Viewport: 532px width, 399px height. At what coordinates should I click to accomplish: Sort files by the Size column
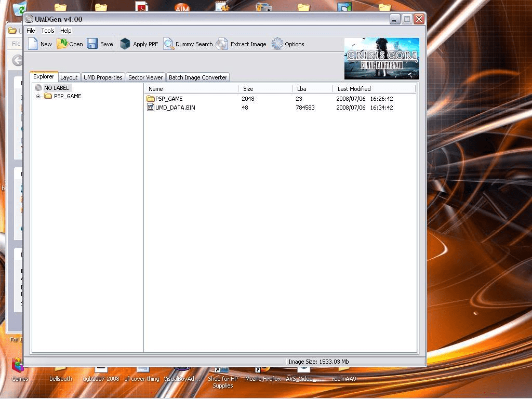[248, 88]
